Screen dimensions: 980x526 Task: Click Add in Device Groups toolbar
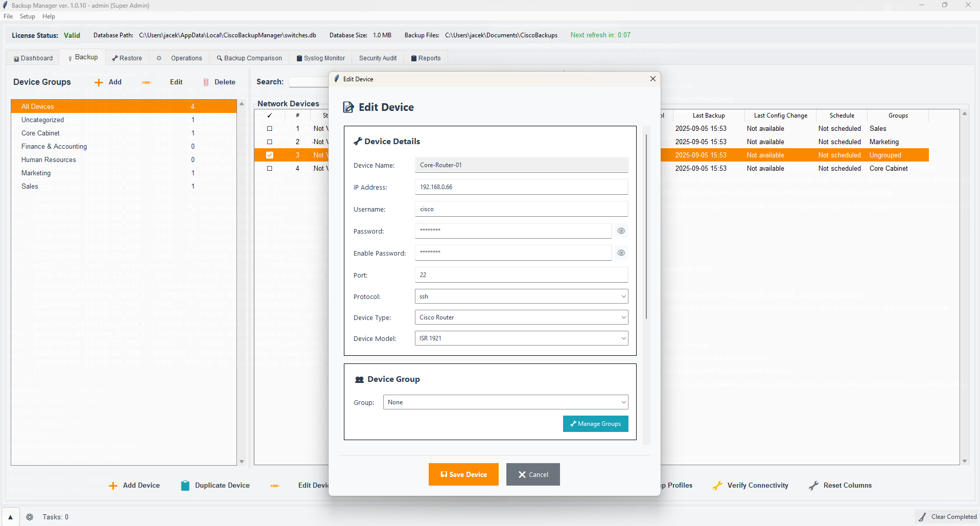[108, 82]
